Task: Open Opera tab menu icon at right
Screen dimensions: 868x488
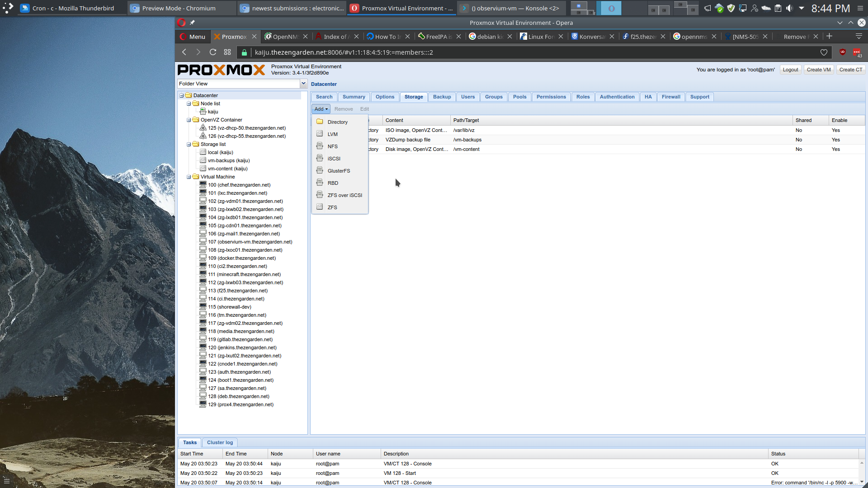Action: [859, 37]
